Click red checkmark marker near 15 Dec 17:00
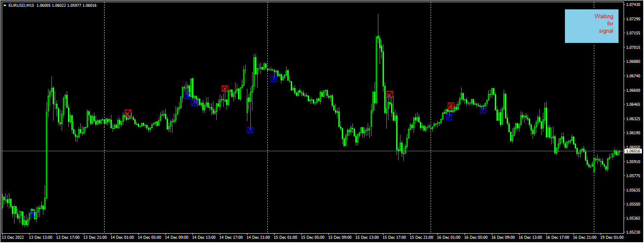This screenshot has height=243, width=644. [x=390, y=94]
